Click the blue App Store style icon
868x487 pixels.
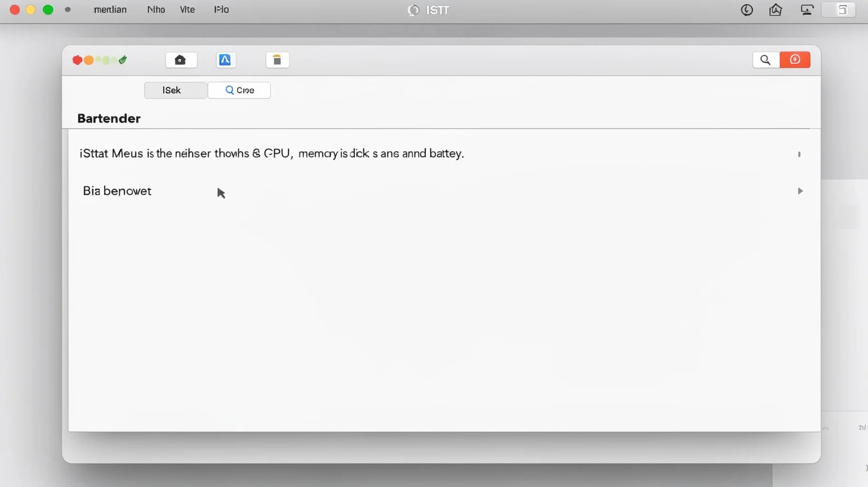pyautogui.click(x=225, y=60)
